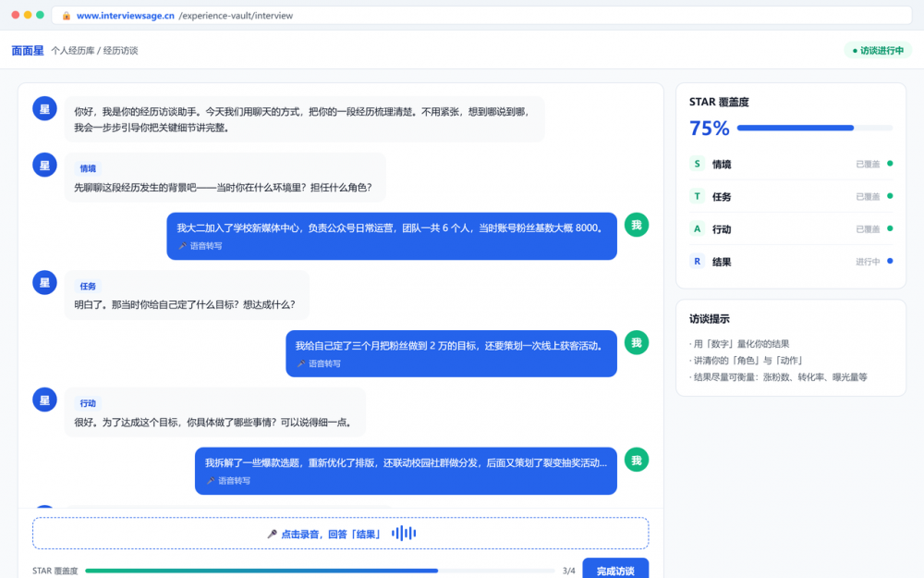Click assistant avatar beside the 行动 question
This screenshot has width=924, height=578.
point(44,400)
